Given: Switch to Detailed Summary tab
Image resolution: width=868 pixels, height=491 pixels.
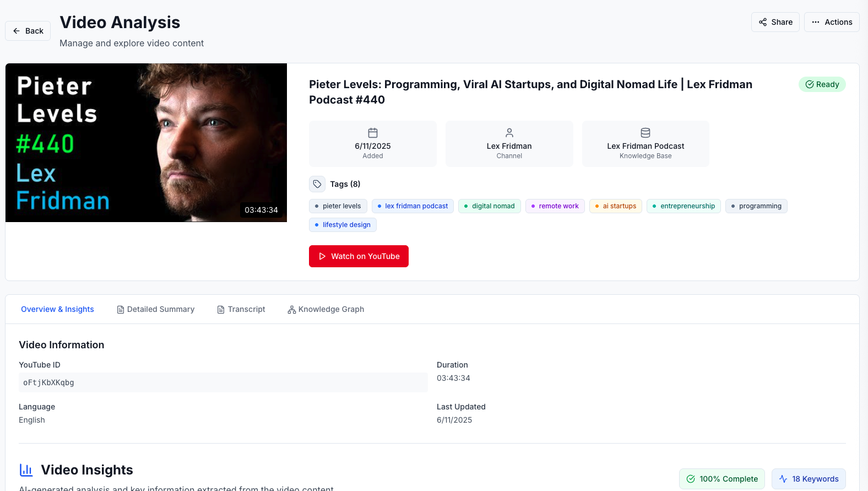Looking at the screenshot, I should (x=155, y=309).
